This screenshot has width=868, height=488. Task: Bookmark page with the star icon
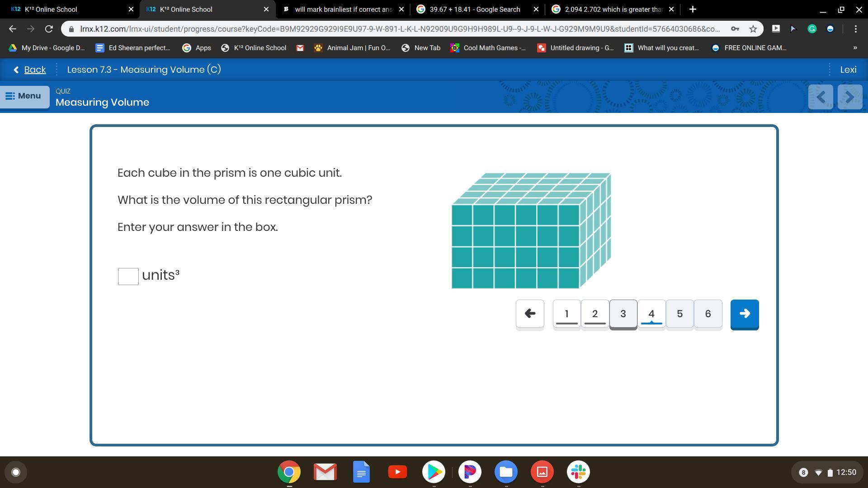click(753, 29)
